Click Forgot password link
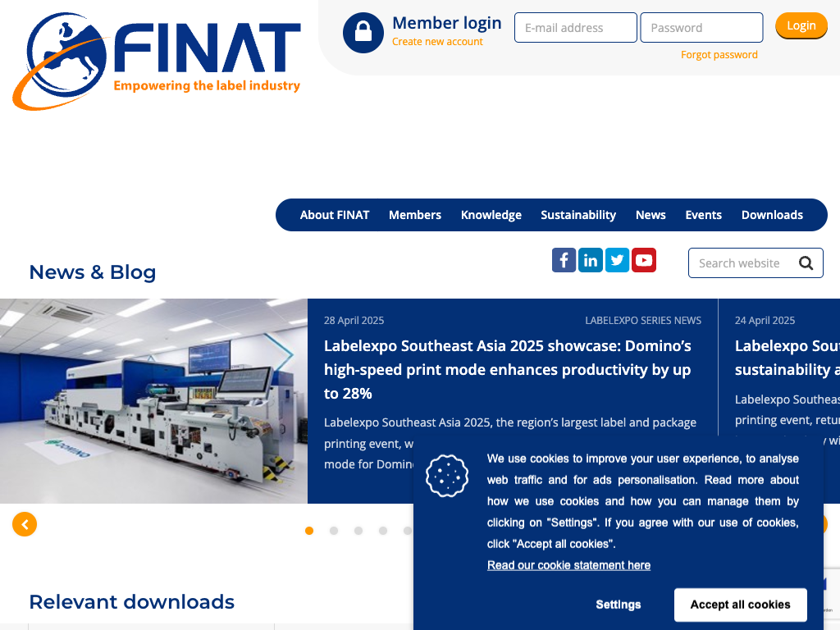The width and height of the screenshot is (840, 630). [719, 55]
